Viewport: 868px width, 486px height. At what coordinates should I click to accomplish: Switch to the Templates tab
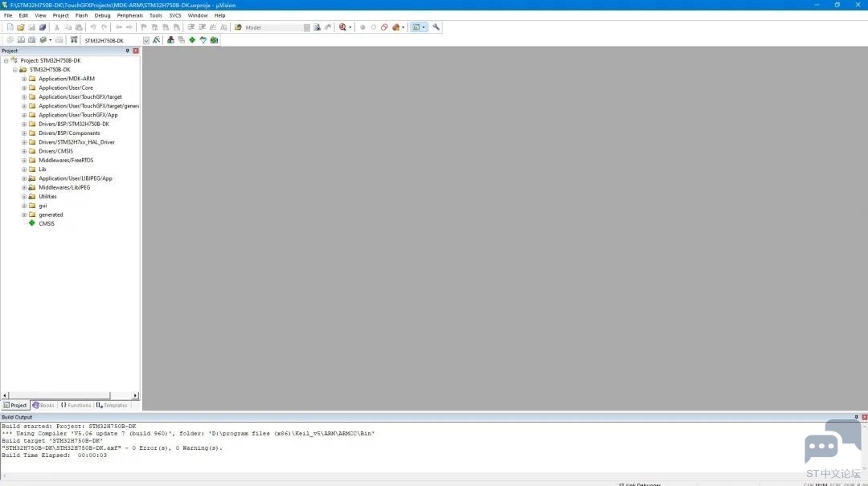pos(112,405)
